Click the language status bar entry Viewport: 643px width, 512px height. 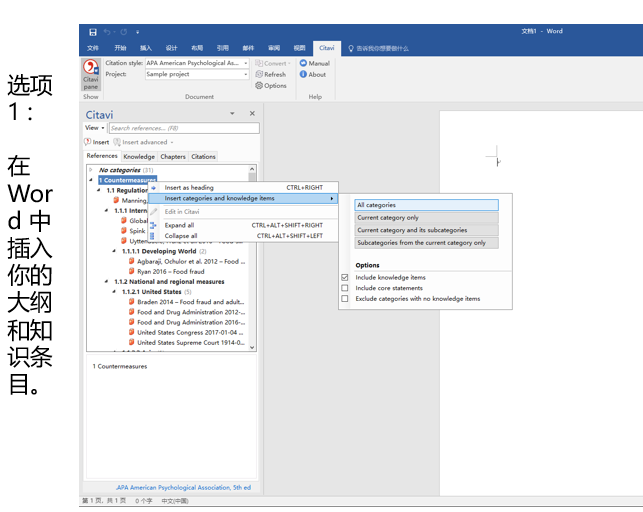coord(175,501)
